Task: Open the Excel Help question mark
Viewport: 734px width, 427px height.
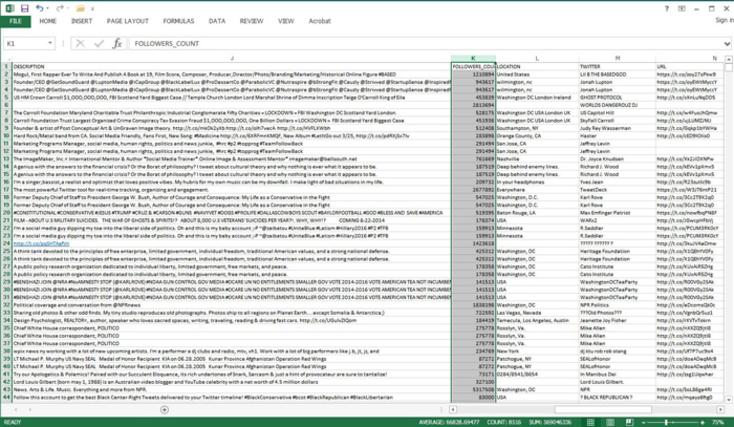Action: (x=667, y=9)
